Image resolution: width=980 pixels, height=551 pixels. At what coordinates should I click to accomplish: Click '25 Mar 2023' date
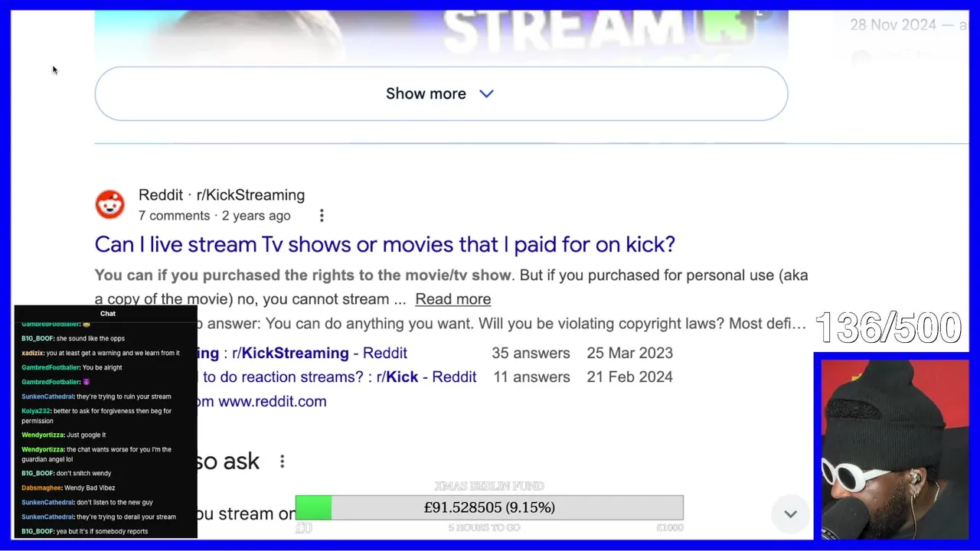pyautogui.click(x=629, y=353)
